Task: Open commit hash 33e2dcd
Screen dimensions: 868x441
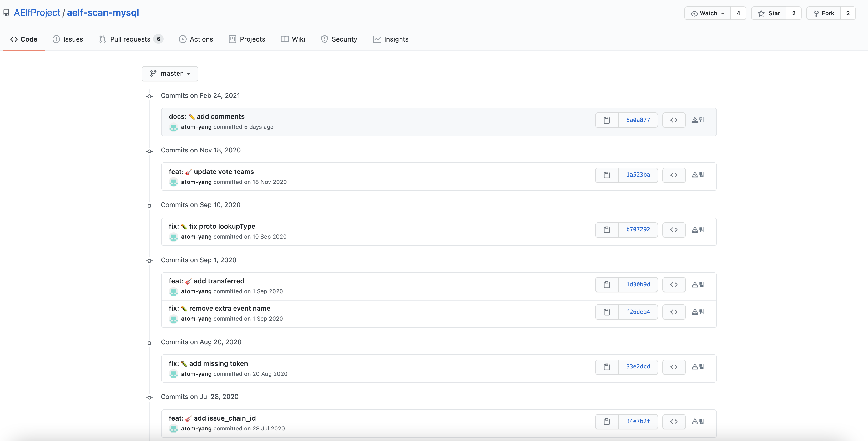Action: point(638,367)
